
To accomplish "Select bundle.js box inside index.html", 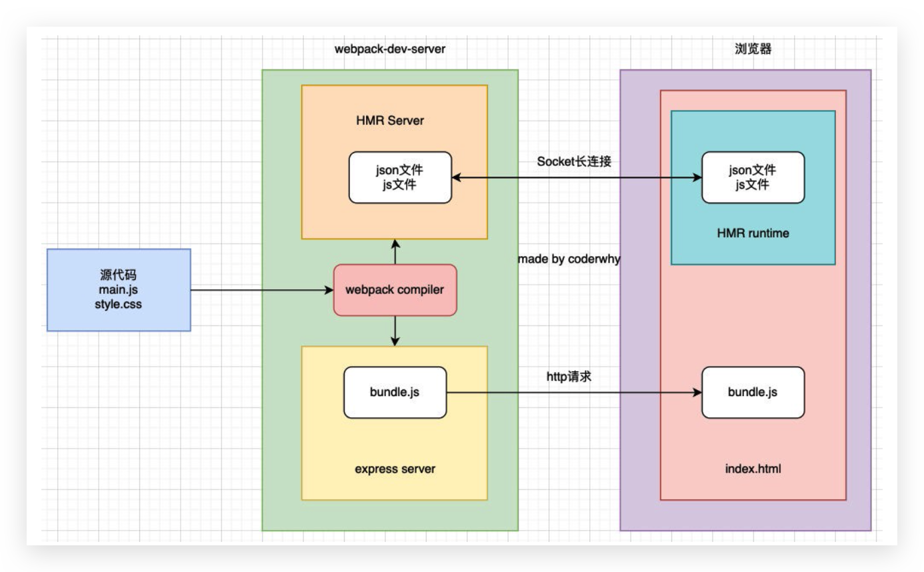I will [753, 392].
